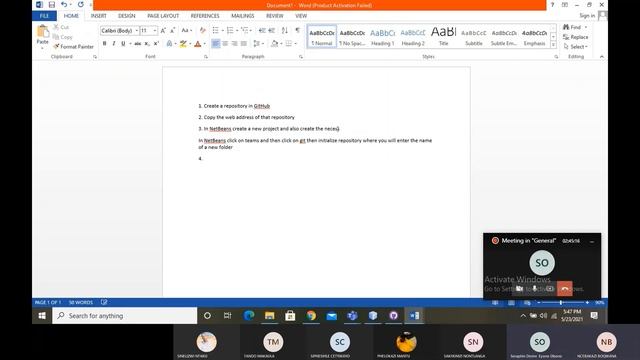The image size is (640, 360).
Task: Toggle justify alignment
Action: (244, 44)
